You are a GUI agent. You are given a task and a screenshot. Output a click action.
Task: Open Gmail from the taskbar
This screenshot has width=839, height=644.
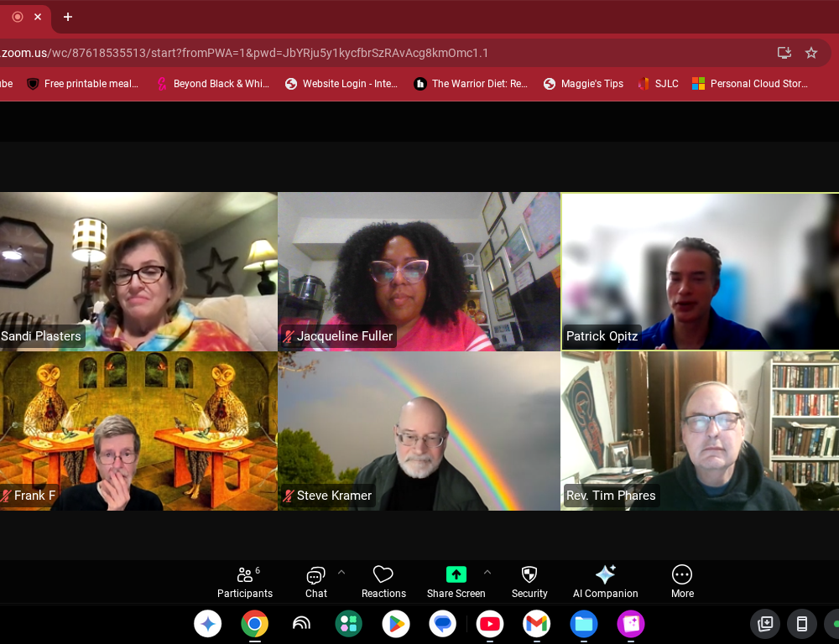coord(536,624)
